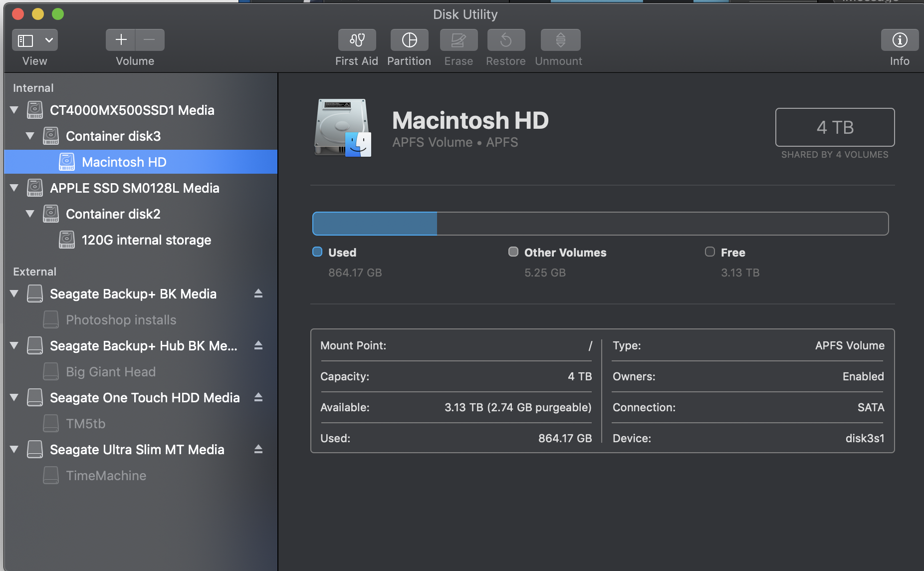Open the Partition pie chart tool
The width and height of the screenshot is (924, 571).
pos(409,40)
